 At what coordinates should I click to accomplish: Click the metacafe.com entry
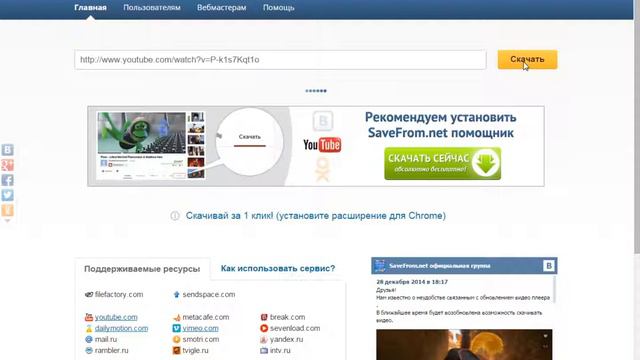[206, 317]
